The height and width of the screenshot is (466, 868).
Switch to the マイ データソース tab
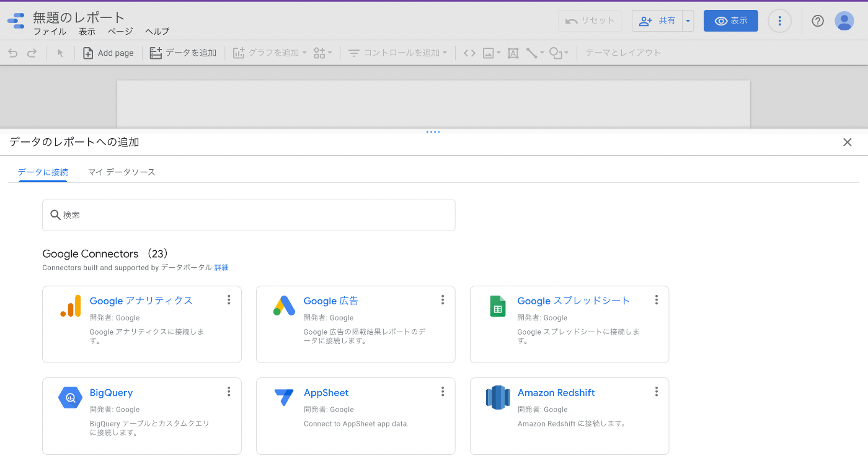(122, 172)
